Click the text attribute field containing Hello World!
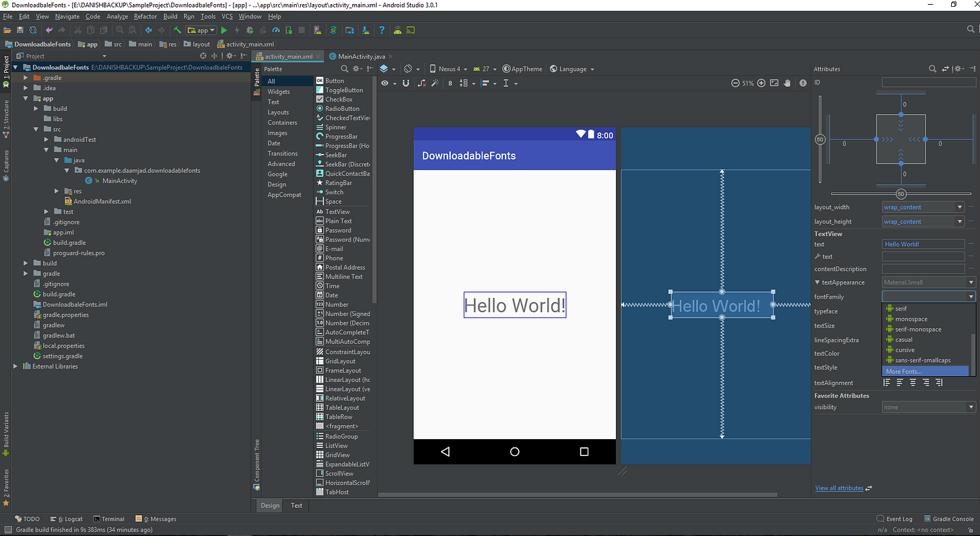Image resolution: width=980 pixels, height=536 pixels. [x=923, y=243]
